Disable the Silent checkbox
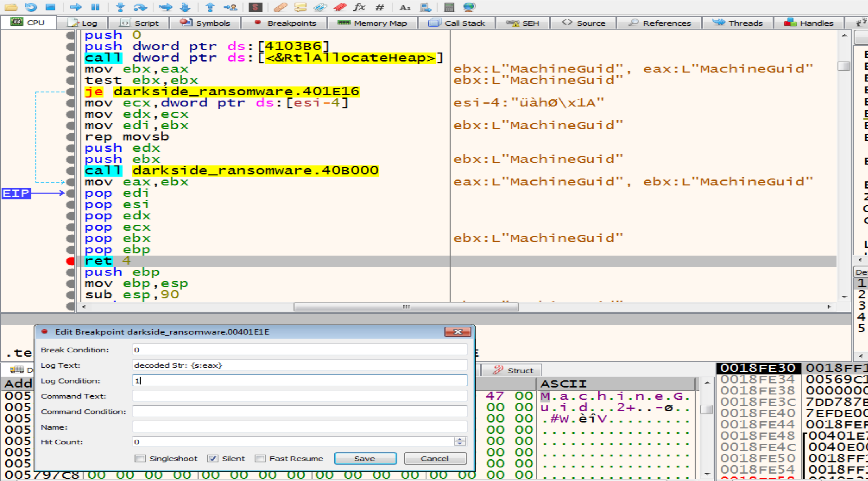This screenshot has height=481, width=868. pyautogui.click(x=212, y=458)
